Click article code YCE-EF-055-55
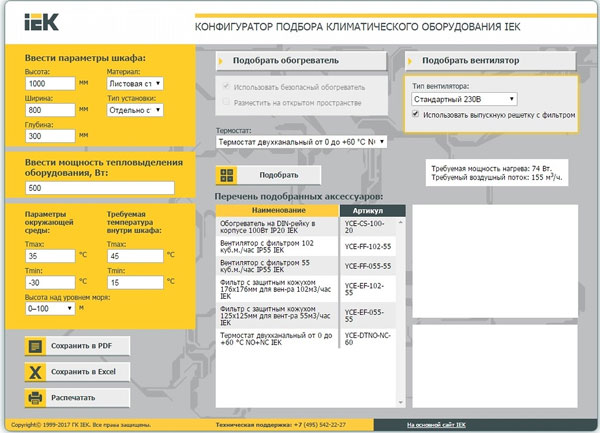Image resolution: width=600 pixels, height=433 pixels. pyautogui.click(x=364, y=316)
